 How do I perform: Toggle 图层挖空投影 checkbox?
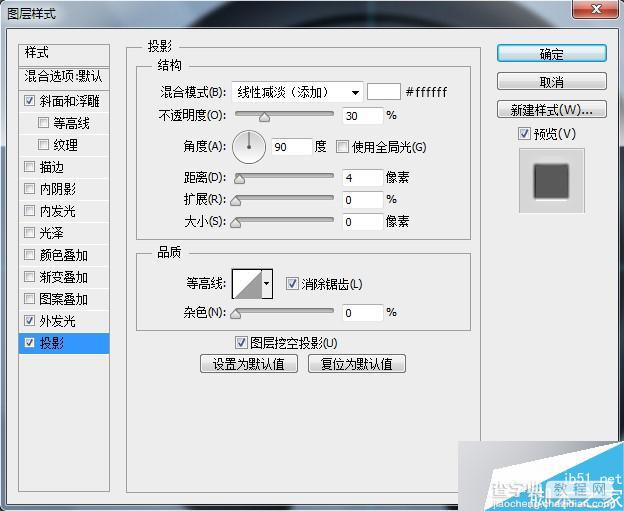[241, 342]
